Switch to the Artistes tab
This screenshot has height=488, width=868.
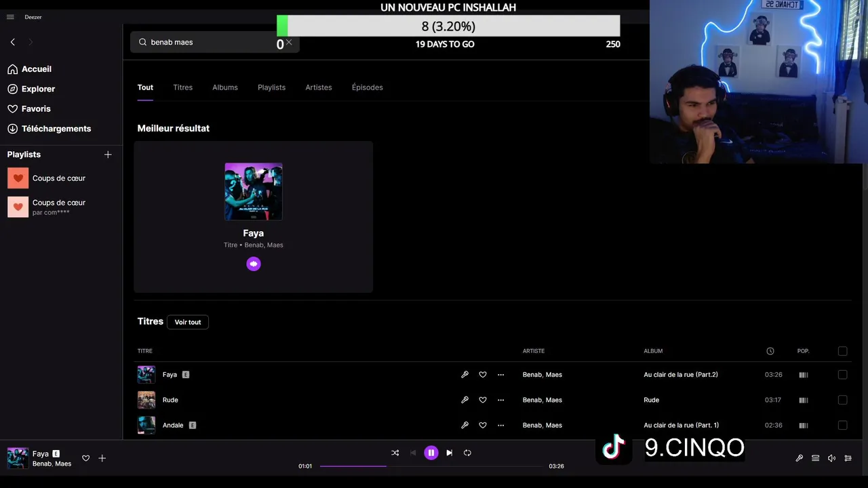[x=319, y=87]
